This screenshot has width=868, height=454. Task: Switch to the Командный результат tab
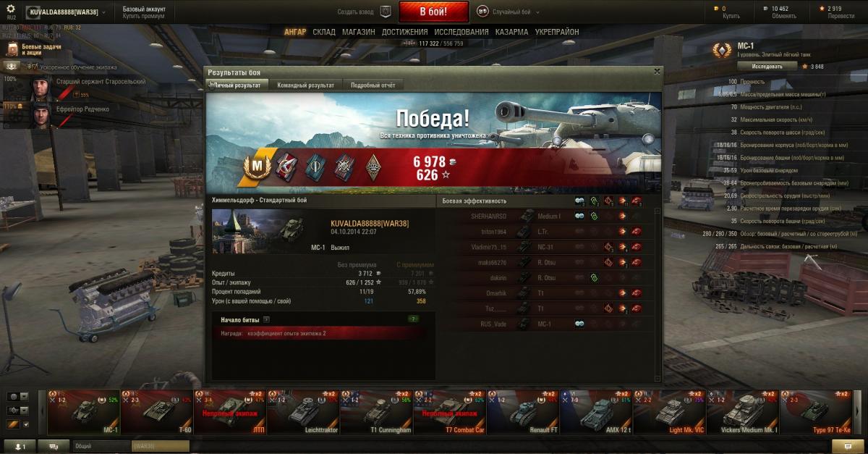[x=305, y=85]
